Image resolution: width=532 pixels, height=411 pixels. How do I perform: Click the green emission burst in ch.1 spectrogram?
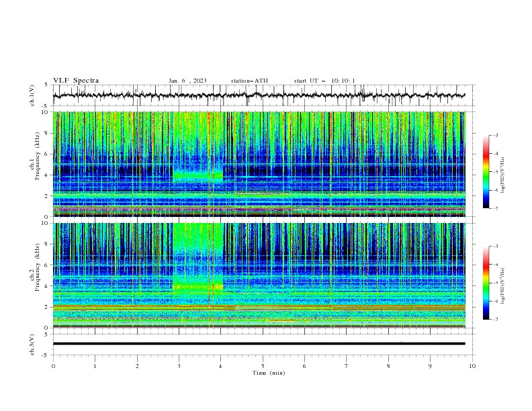point(197,176)
